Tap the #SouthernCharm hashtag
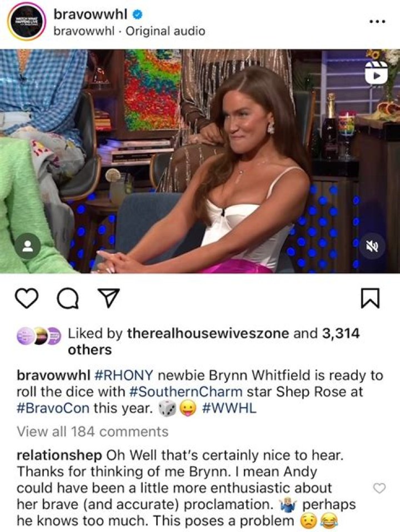Screen dimensions: 400x532 pyautogui.click(x=186, y=392)
